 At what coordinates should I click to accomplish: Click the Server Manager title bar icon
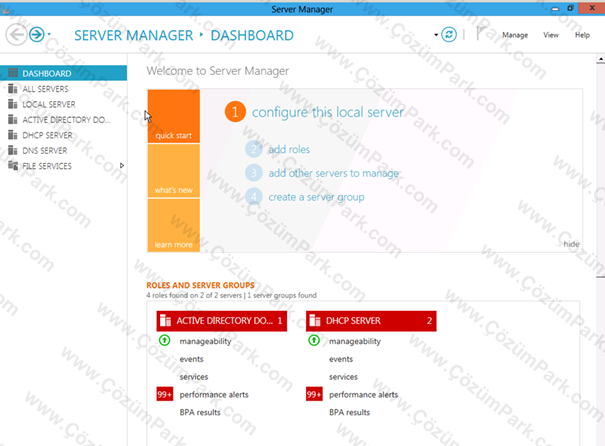(5, 9)
